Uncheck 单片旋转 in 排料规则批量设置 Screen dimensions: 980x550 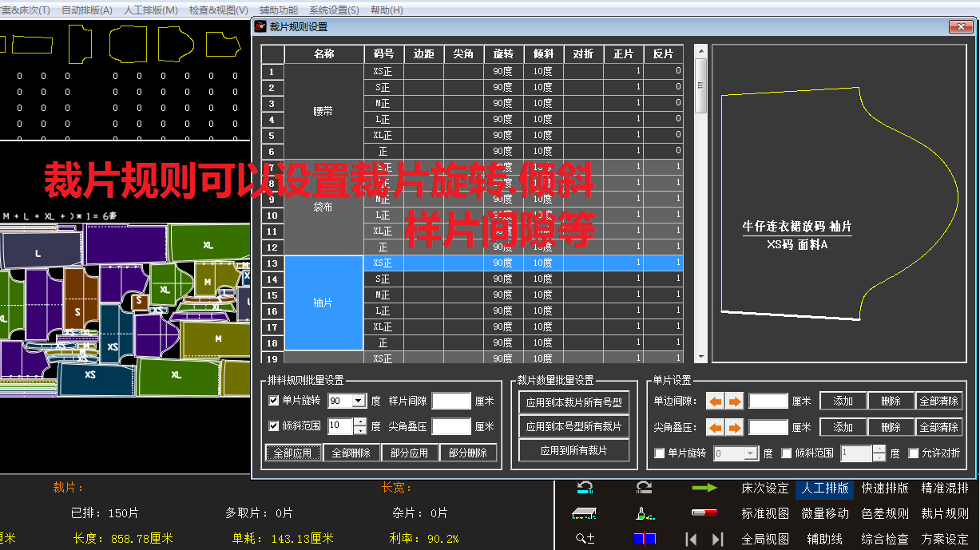click(x=274, y=400)
